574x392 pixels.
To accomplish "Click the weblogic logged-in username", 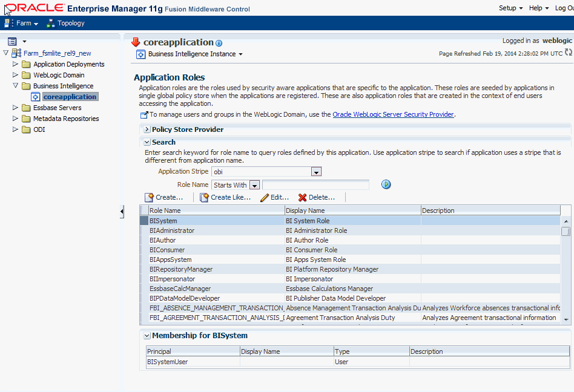I will click(557, 41).
